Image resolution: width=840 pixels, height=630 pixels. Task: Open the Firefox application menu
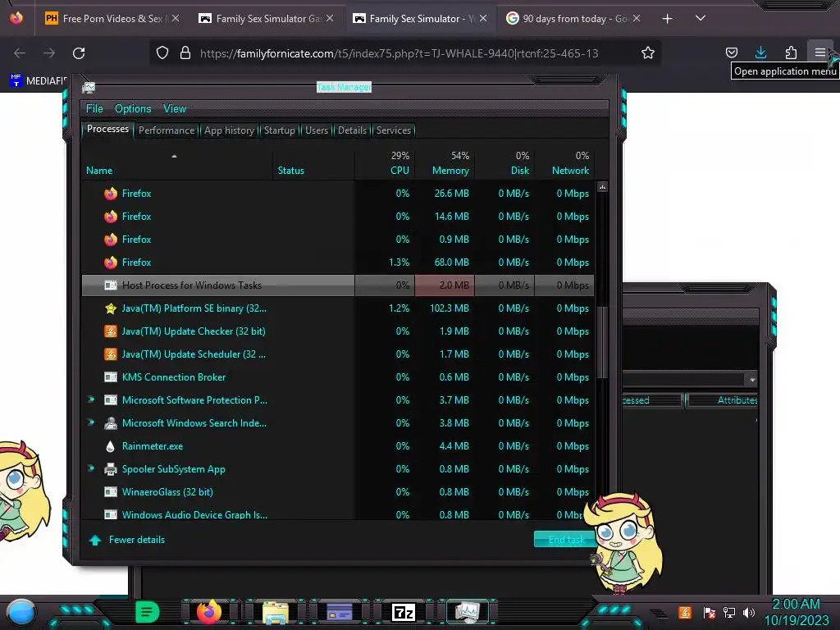tap(819, 52)
